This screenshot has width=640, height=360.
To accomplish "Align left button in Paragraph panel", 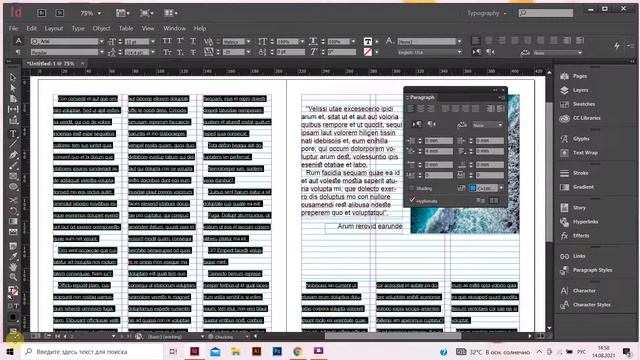I will (411, 109).
